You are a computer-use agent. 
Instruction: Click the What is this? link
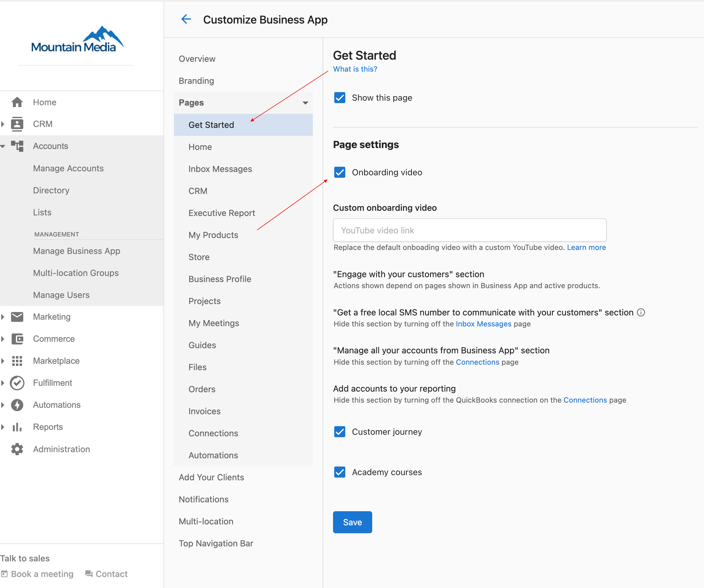click(x=355, y=69)
